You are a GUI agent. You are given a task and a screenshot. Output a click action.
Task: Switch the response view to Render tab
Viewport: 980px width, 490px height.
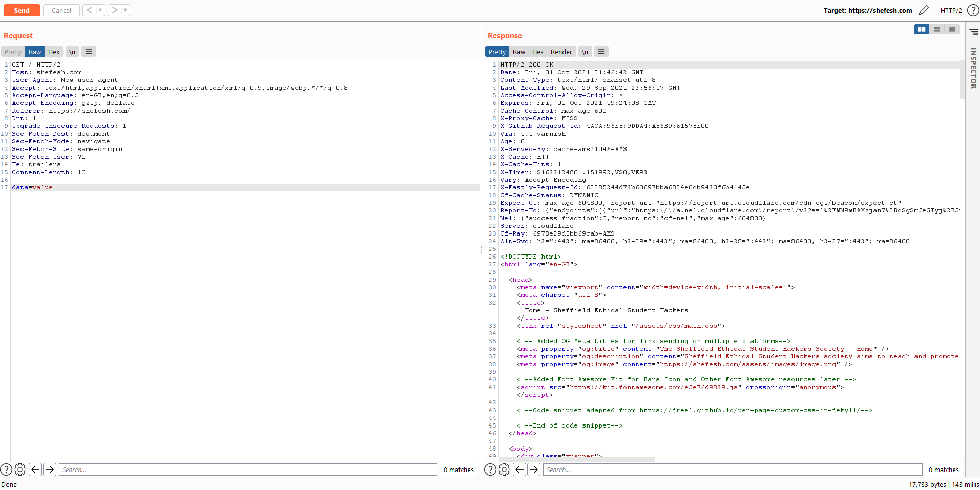tap(561, 52)
